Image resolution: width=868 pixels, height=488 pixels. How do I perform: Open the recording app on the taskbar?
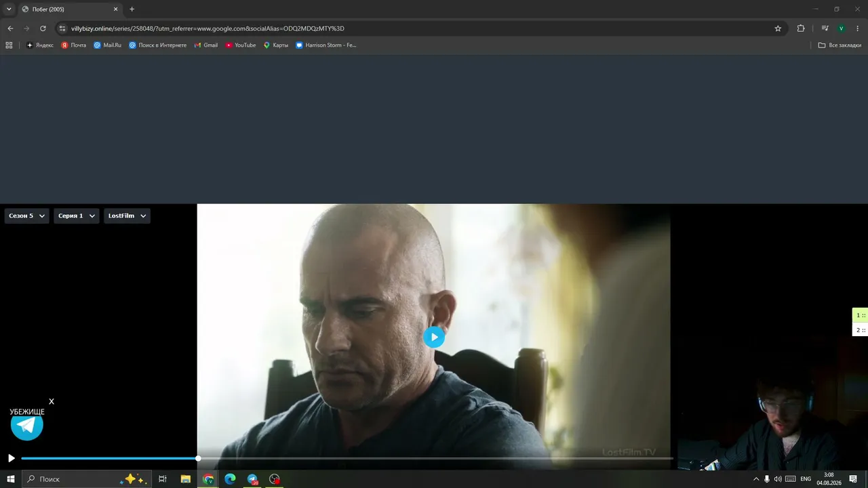pyautogui.click(x=275, y=479)
